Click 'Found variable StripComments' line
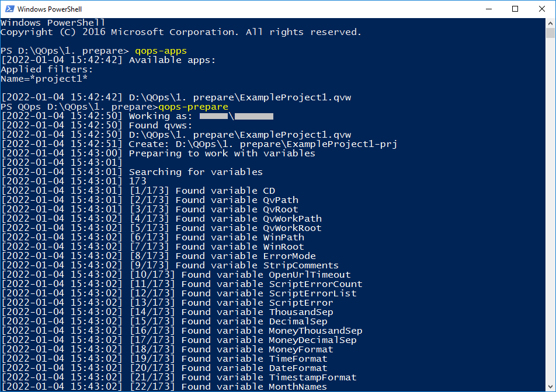This screenshot has width=556, height=392. (170, 265)
